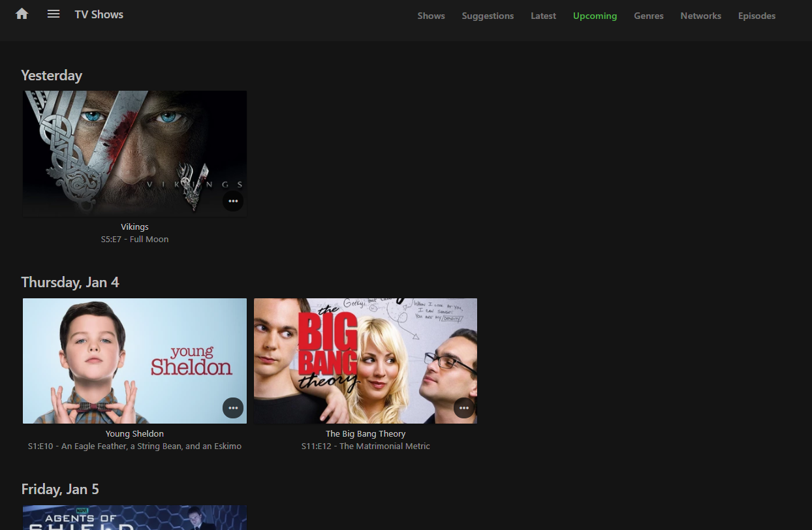Click the 'Thursday, Jan 4' heading
812x530 pixels.
[x=70, y=282]
